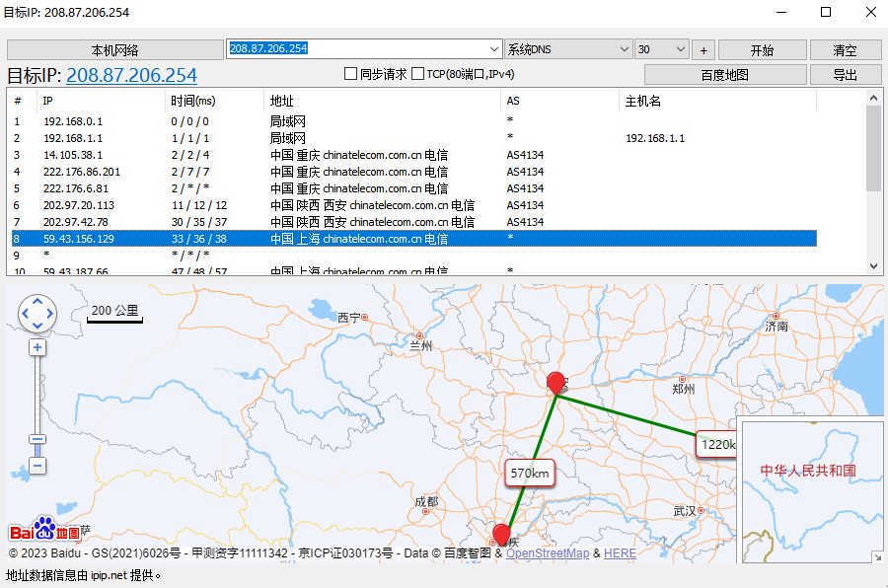The height and width of the screenshot is (588, 888).
Task: Collapse the overview mini-map corner arrow
Action: [877, 556]
